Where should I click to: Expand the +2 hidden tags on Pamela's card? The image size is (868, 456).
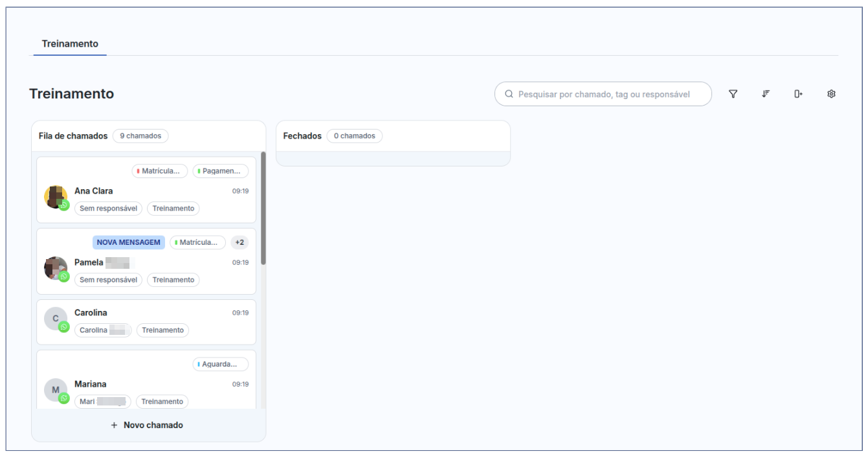[239, 242]
